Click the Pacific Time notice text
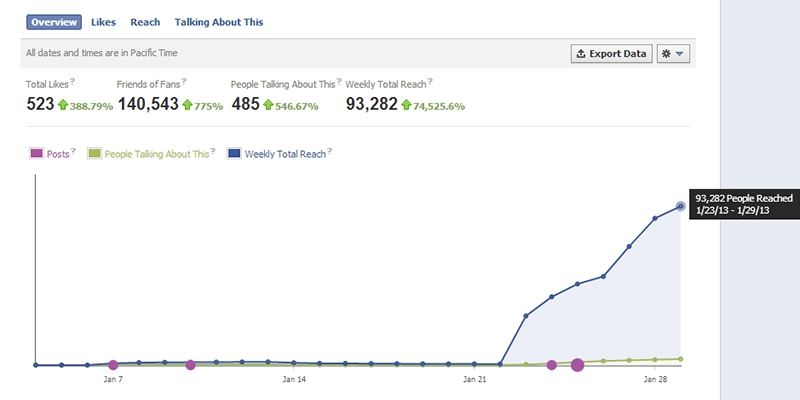Image resolution: width=800 pixels, height=400 pixels. click(x=102, y=53)
